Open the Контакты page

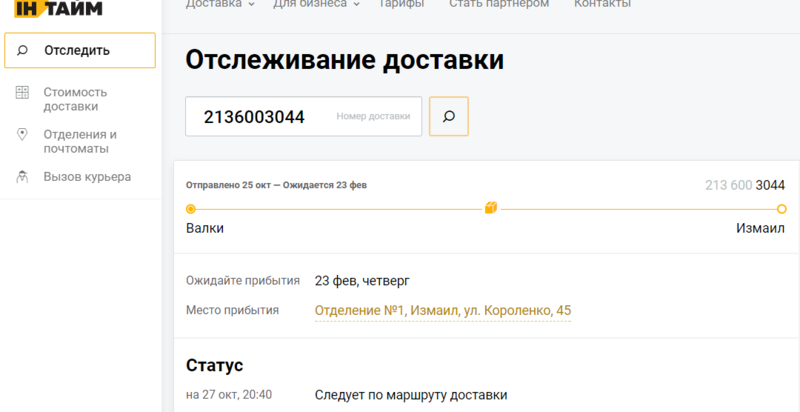tap(602, 4)
